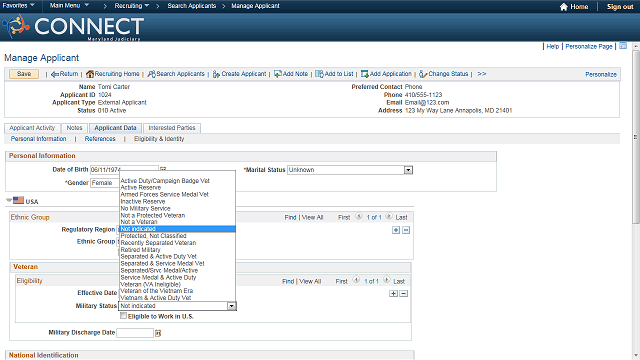Click the Save button
The height and width of the screenshot is (360, 640).
pyautogui.click(x=24, y=74)
